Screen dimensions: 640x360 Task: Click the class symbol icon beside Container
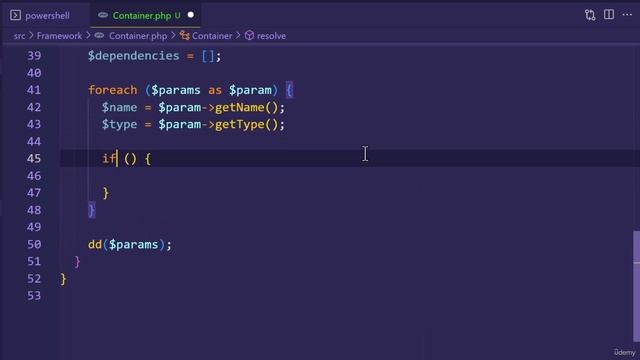pyautogui.click(x=185, y=36)
